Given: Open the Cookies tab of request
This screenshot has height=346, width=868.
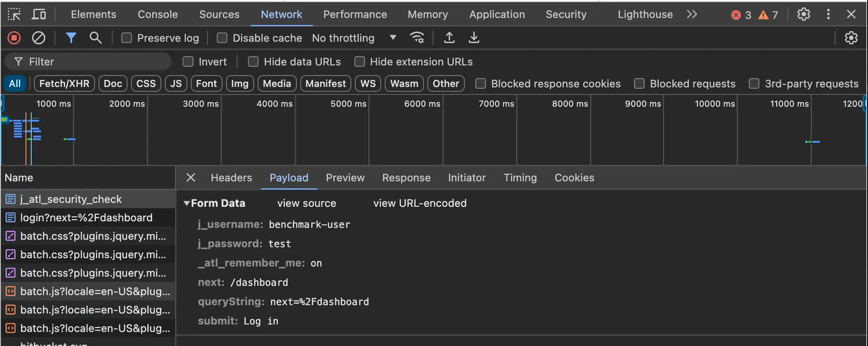Looking at the screenshot, I should pos(574,178).
